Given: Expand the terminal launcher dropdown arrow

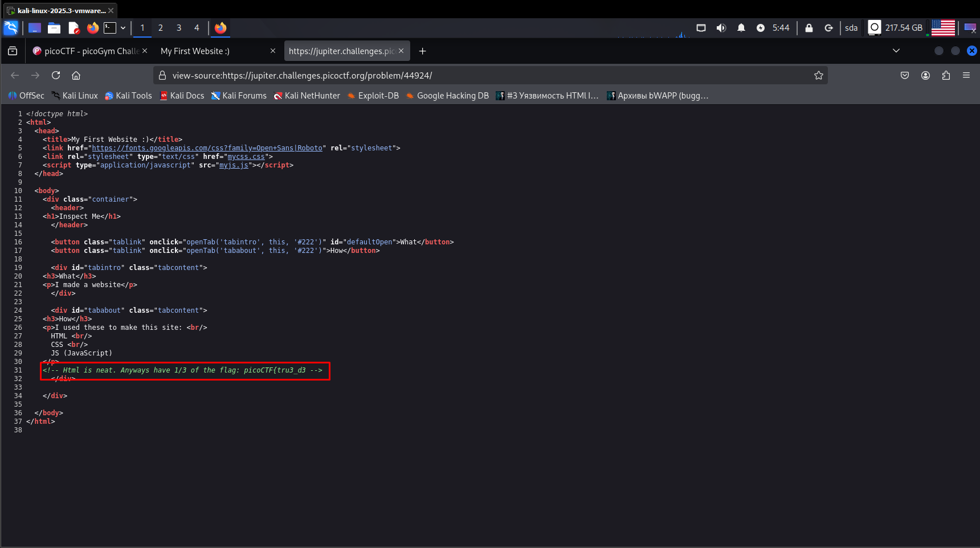Looking at the screenshot, I should click(x=123, y=28).
